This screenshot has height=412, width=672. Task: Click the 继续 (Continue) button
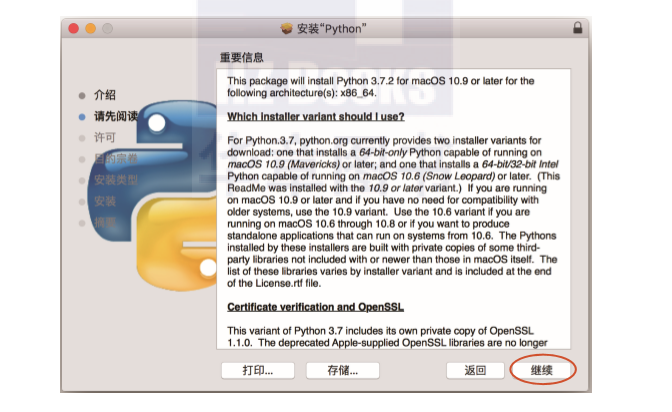point(543,370)
